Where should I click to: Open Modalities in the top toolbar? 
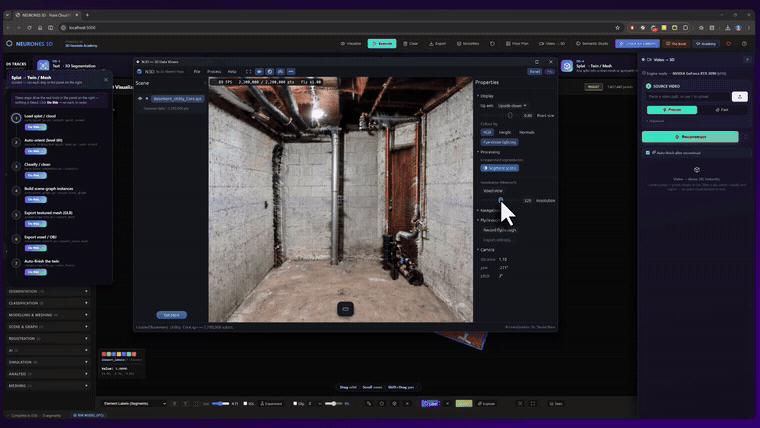pos(468,44)
